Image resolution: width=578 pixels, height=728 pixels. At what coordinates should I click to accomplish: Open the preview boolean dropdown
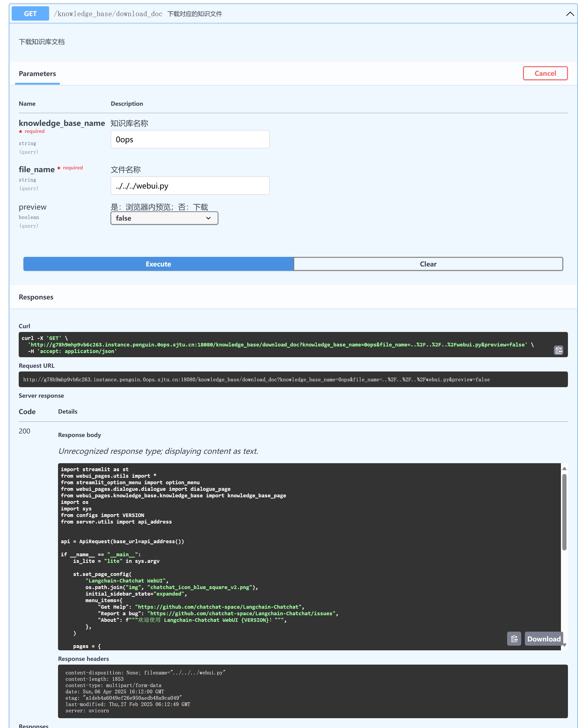click(164, 218)
